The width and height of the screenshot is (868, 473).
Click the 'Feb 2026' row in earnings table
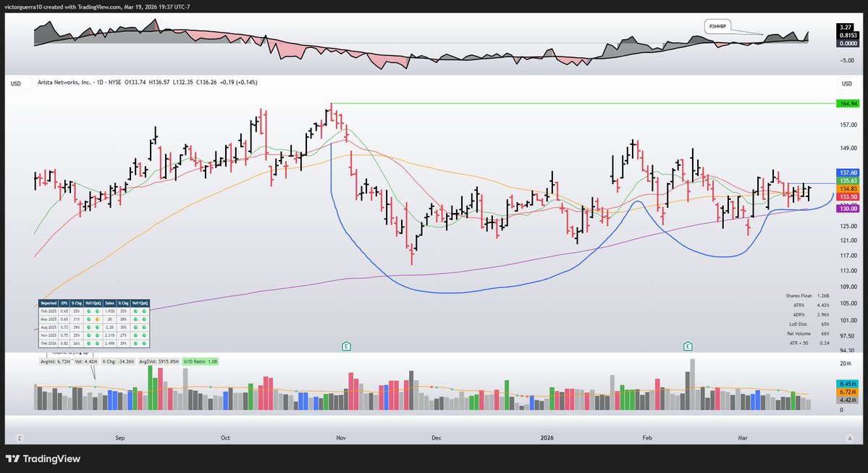pyautogui.click(x=93, y=343)
